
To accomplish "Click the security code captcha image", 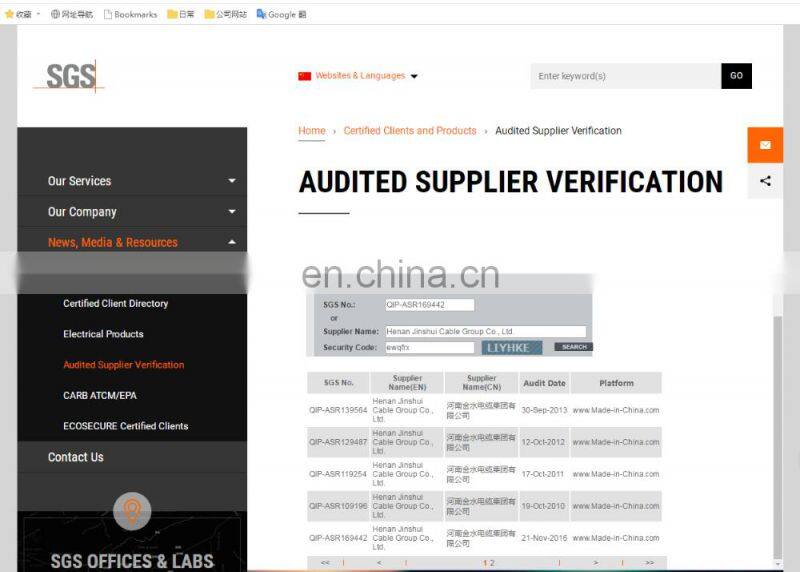I will click(x=512, y=347).
